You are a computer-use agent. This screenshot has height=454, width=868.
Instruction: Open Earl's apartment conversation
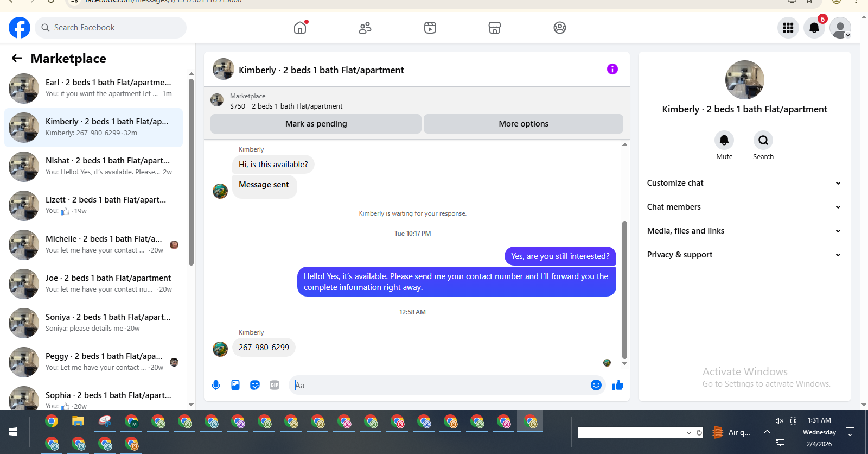[93, 89]
